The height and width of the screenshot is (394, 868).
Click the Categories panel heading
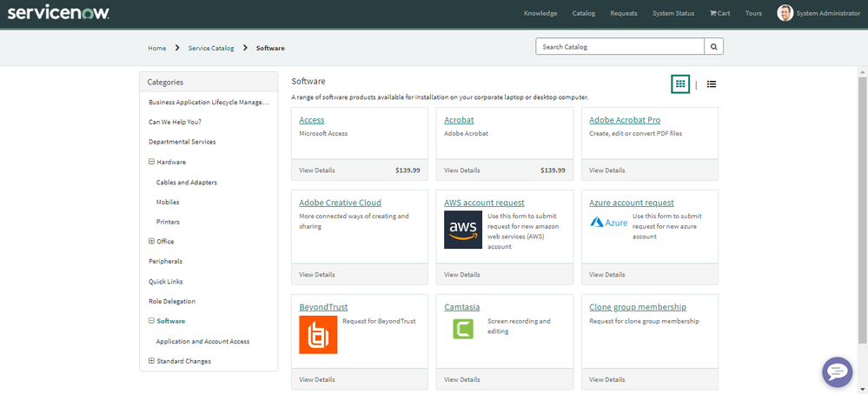point(165,82)
